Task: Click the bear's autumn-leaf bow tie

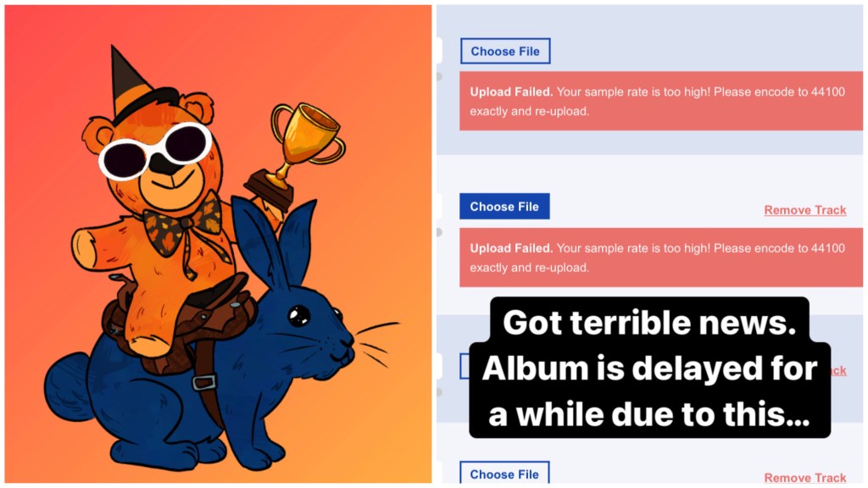Action: tap(183, 227)
